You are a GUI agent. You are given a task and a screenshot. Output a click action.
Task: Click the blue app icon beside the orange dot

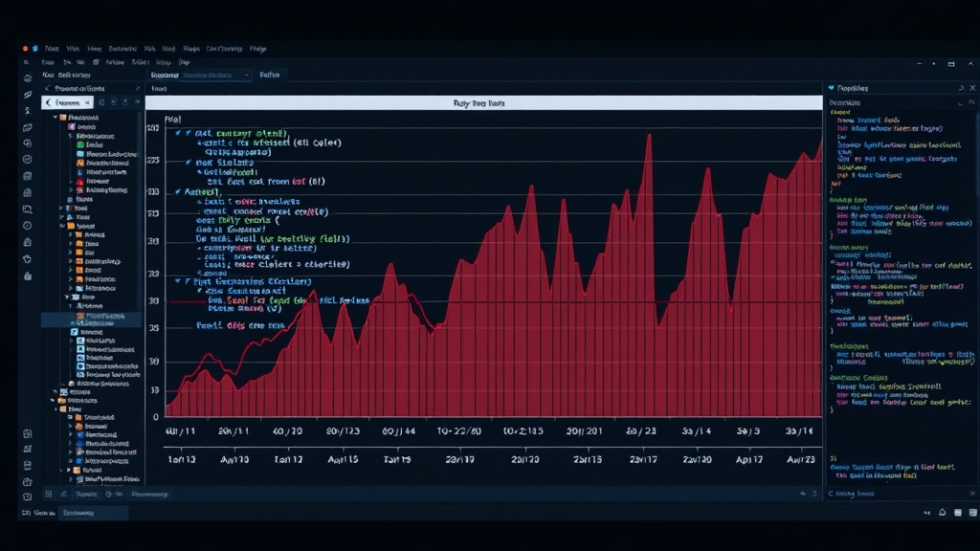point(35,48)
